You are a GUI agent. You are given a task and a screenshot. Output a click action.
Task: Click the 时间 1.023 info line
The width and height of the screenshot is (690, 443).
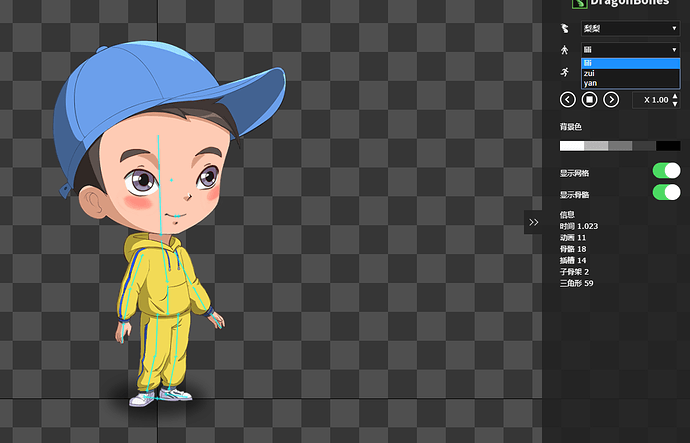579,226
